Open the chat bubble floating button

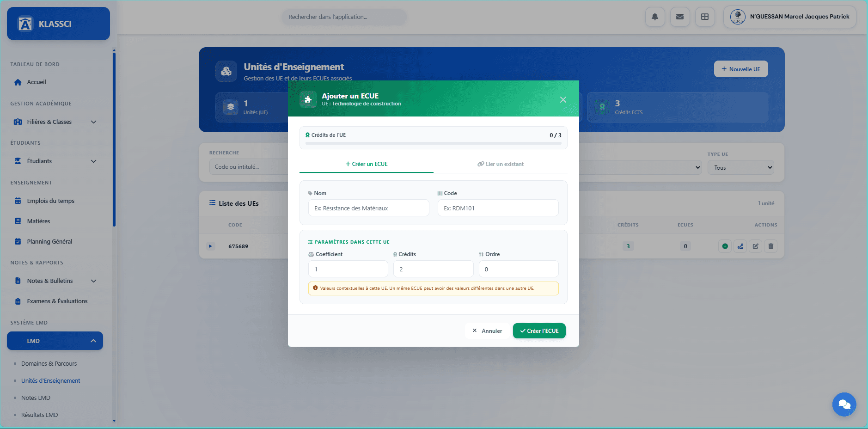[844, 404]
